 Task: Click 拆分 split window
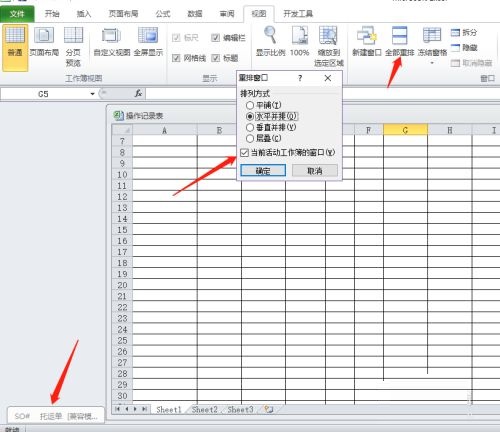[464, 32]
